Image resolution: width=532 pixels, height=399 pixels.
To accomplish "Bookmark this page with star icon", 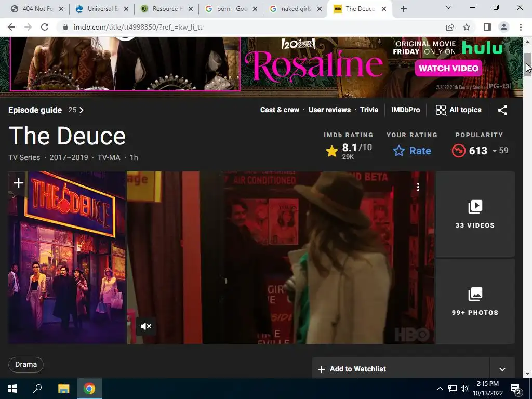I will click(467, 27).
